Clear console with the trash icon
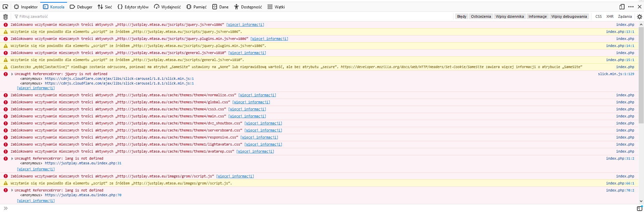The height and width of the screenshot is (218, 644). tap(5, 16)
